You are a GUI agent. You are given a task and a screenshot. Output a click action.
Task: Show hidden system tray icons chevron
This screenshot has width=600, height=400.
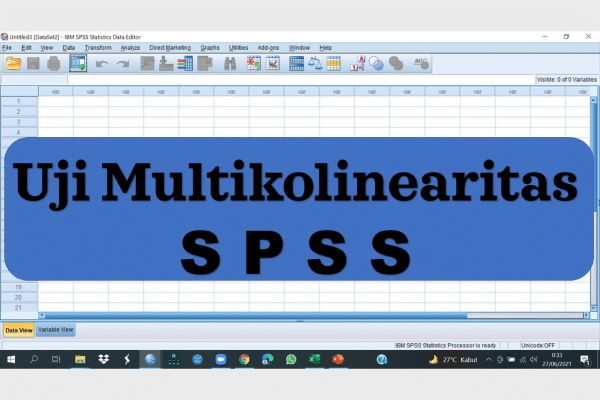coord(489,359)
